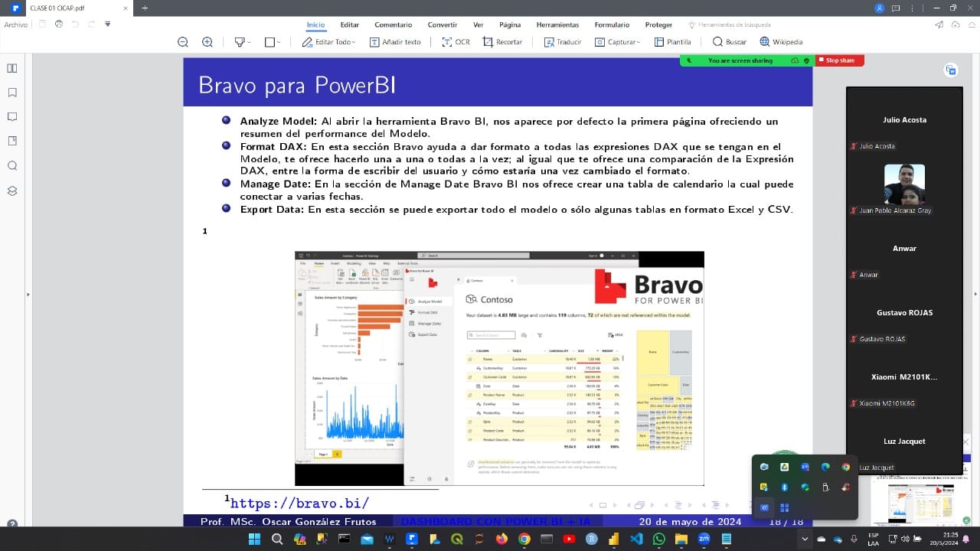Image resolution: width=980 pixels, height=551 pixels.
Task: Open the Traducir translate tool
Action: coord(563,42)
